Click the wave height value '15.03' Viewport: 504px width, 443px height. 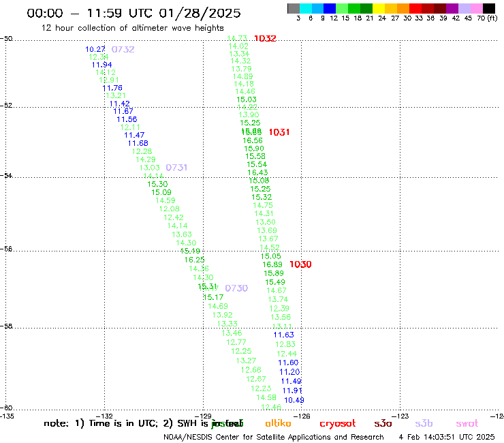point(247,100)
